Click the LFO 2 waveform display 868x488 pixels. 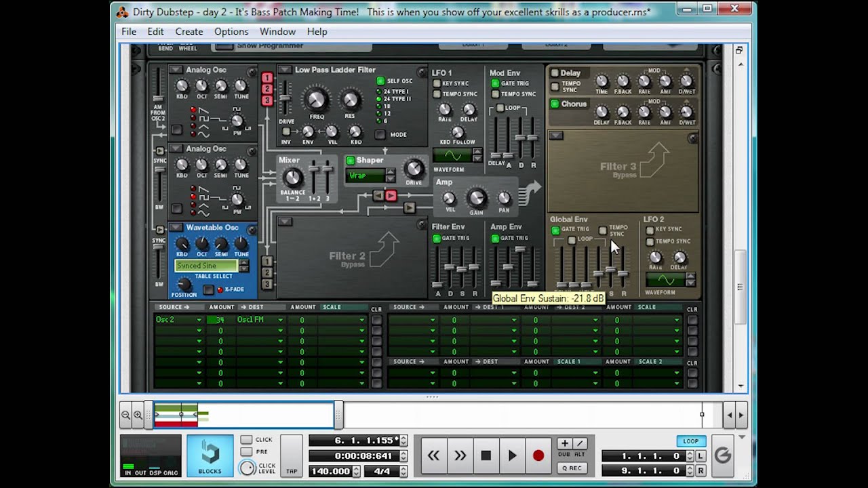click(665, 280)
